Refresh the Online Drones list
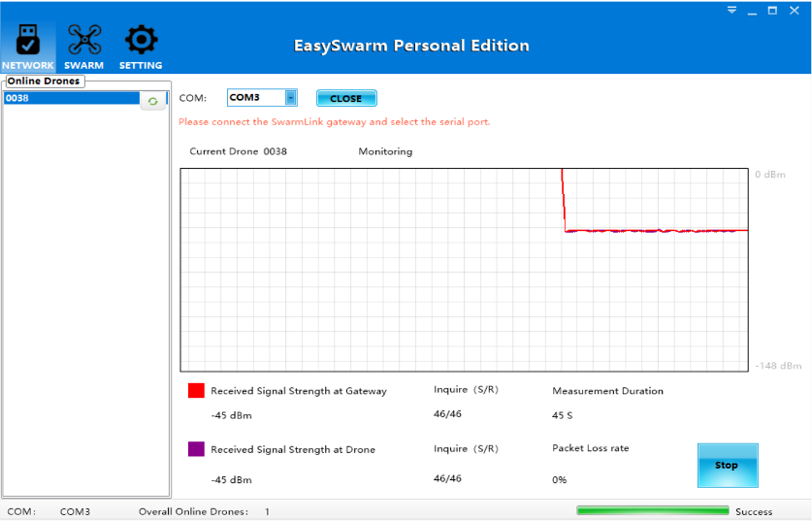 152,101
